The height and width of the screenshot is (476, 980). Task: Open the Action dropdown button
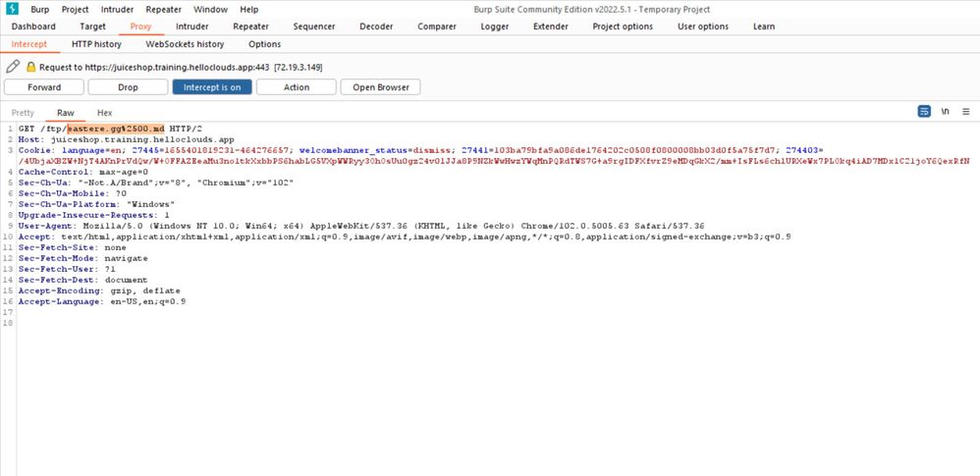(x=297, y=87)
